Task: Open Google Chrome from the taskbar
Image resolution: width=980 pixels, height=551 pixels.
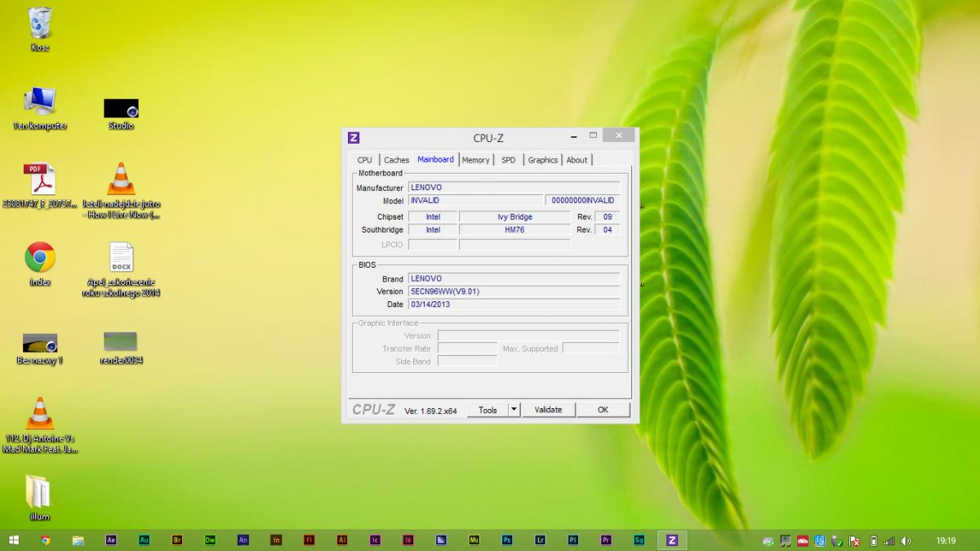Action: 46,540
